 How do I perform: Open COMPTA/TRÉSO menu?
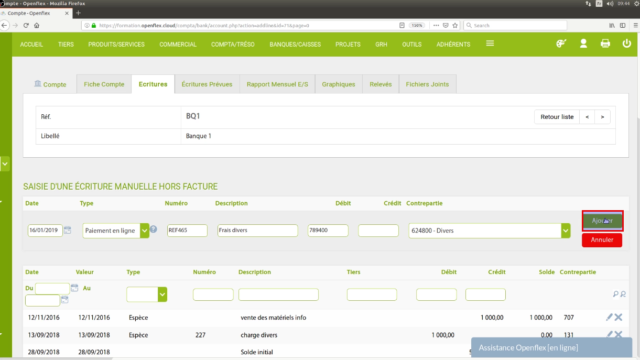point(233,44)
